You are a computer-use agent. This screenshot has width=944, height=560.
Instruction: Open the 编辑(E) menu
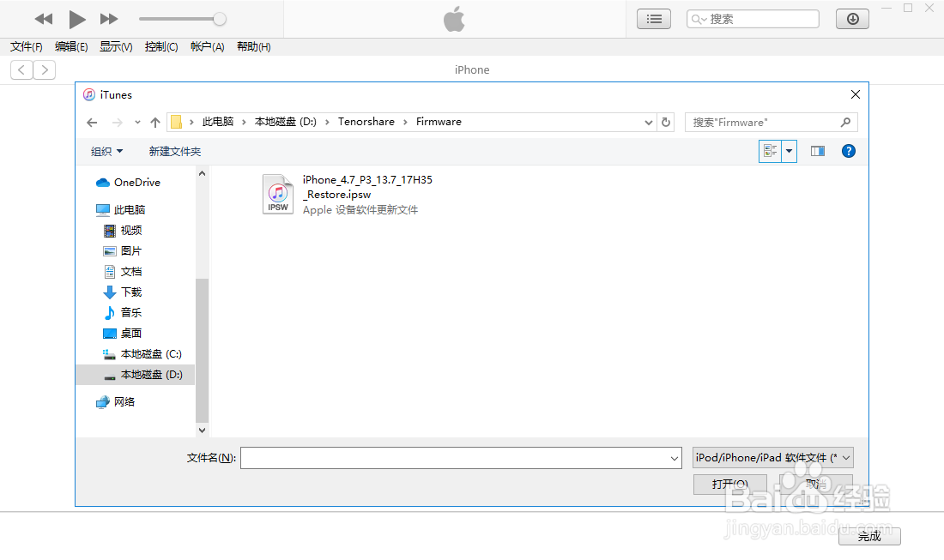pos(71,47)
